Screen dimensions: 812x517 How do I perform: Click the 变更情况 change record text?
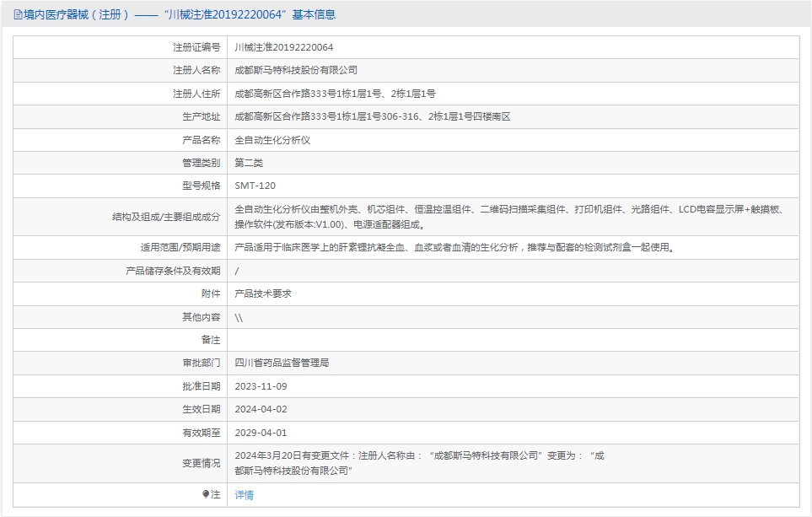419,463
